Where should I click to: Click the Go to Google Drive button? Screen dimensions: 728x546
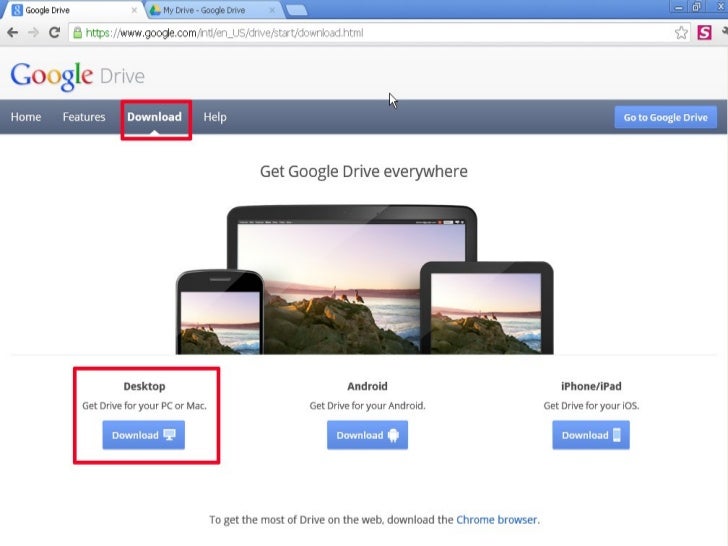point(665,117)
